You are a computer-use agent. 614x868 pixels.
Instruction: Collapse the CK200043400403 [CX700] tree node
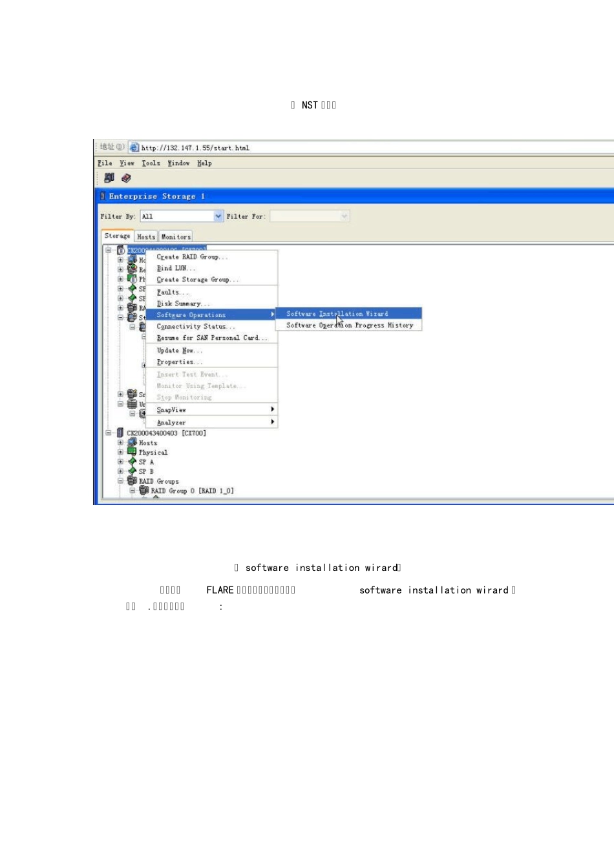pos(109,433)
